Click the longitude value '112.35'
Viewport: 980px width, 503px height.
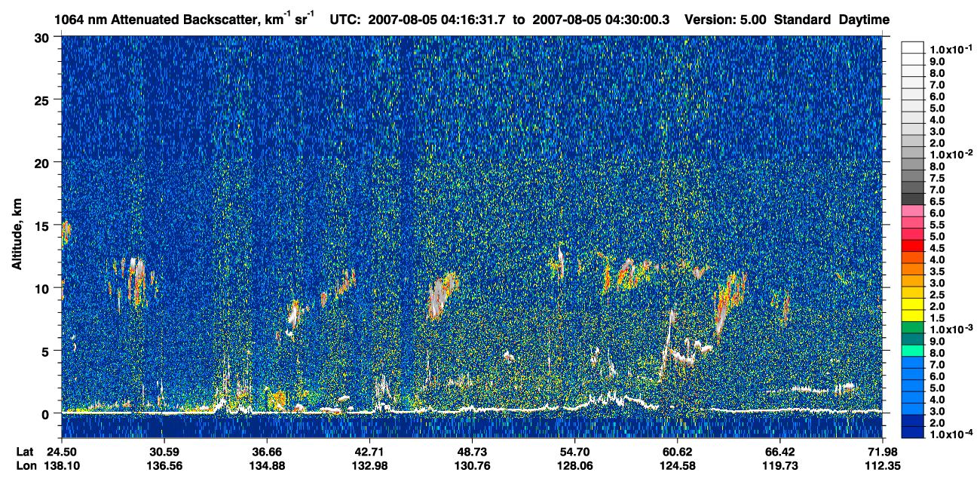(x=884, y=465)
